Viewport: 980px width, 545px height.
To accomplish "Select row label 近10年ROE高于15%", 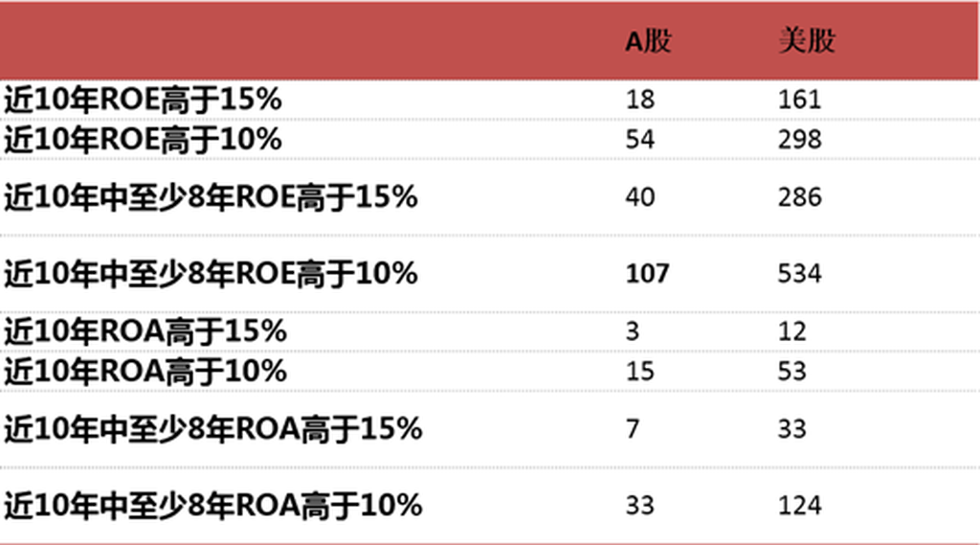I will tap(144, 100).
